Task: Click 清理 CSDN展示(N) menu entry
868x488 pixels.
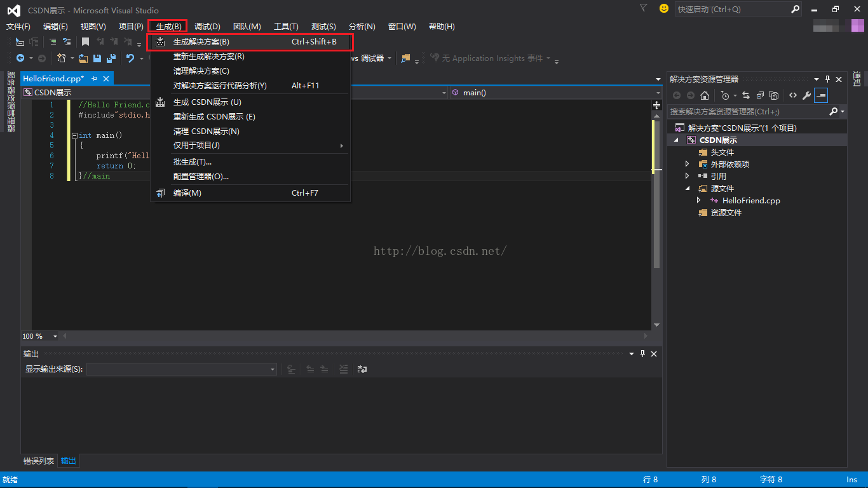Action: click(250, 132)
